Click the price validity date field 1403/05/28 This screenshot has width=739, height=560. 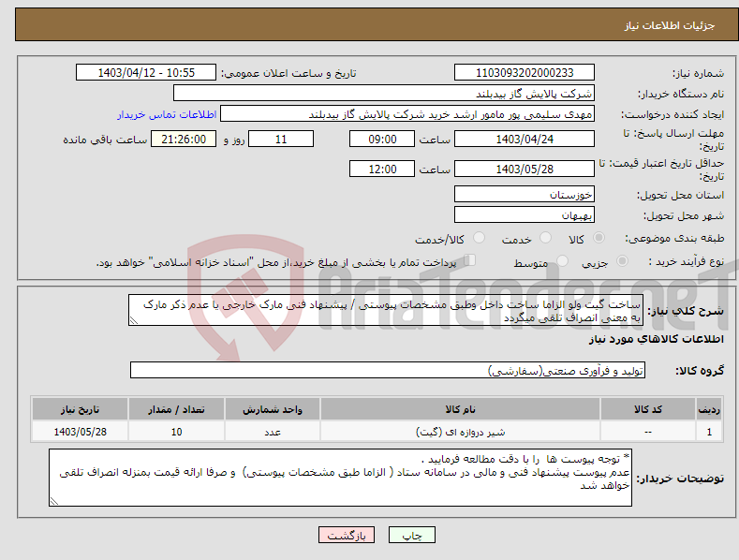click(525, 169)
